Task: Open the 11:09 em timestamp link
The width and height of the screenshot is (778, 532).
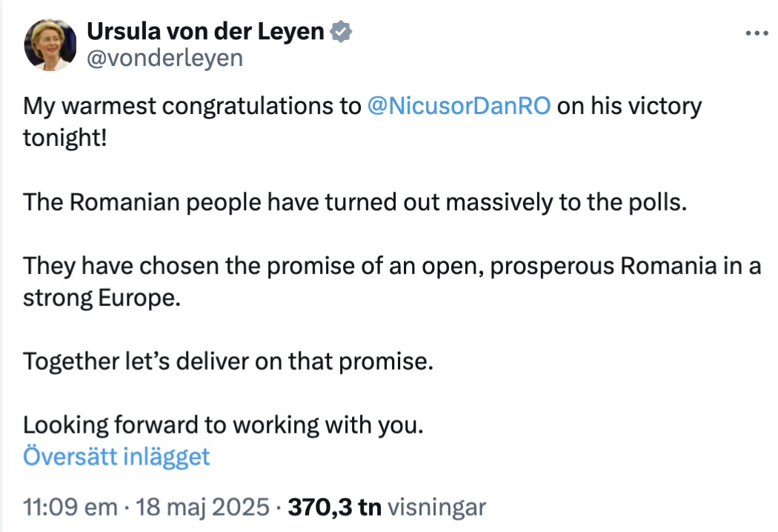Action: 70,508
